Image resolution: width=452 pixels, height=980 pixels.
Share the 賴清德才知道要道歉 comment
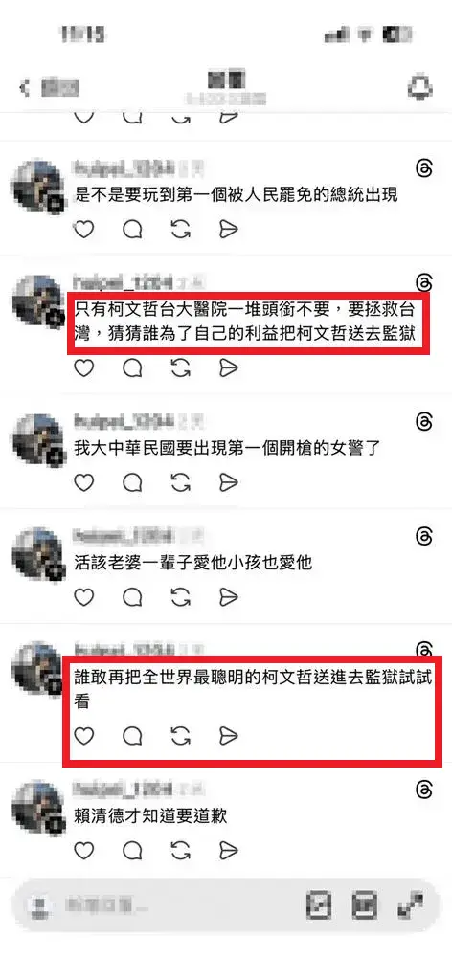point(229,850)
